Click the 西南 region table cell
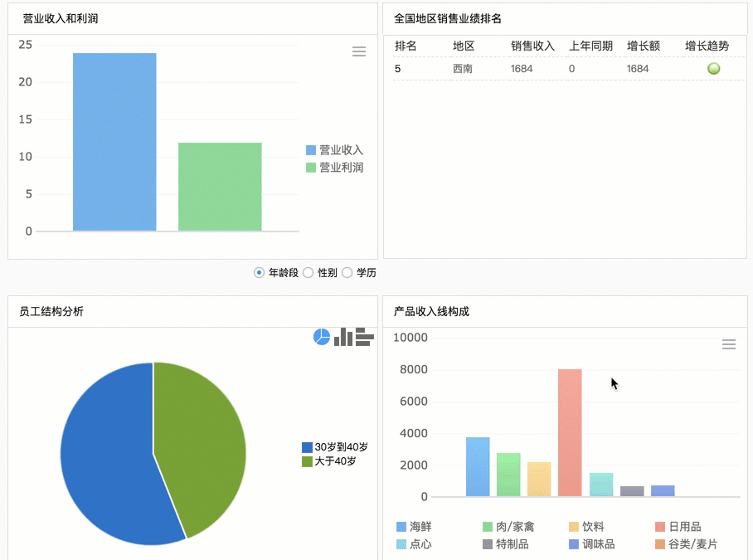753x560 pixels. point(463,69)
